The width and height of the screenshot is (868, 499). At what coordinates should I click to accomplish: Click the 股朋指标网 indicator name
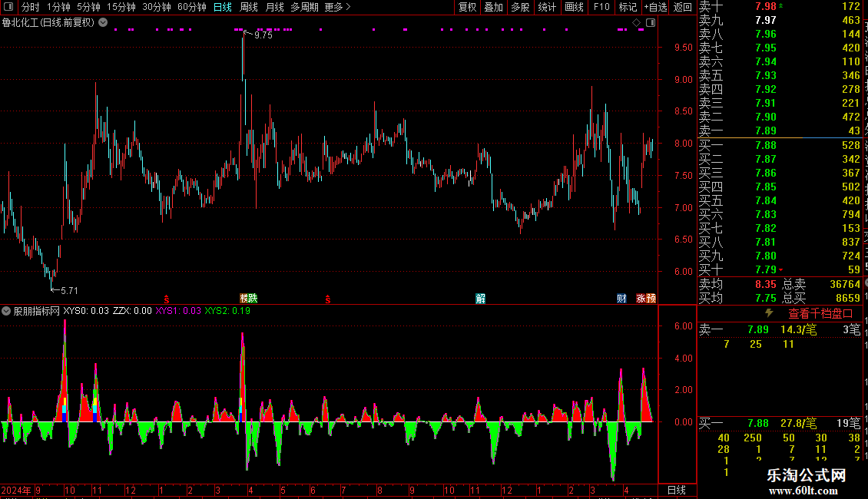coord(37,311)
